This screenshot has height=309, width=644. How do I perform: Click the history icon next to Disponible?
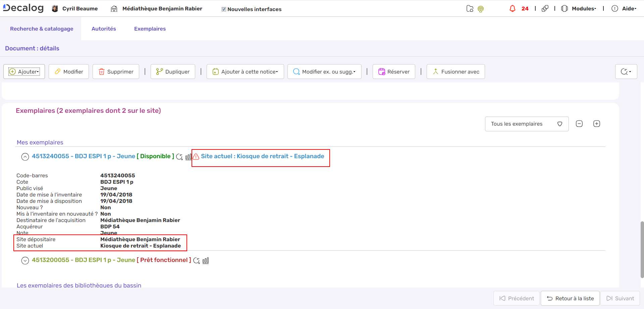(179, 157)
